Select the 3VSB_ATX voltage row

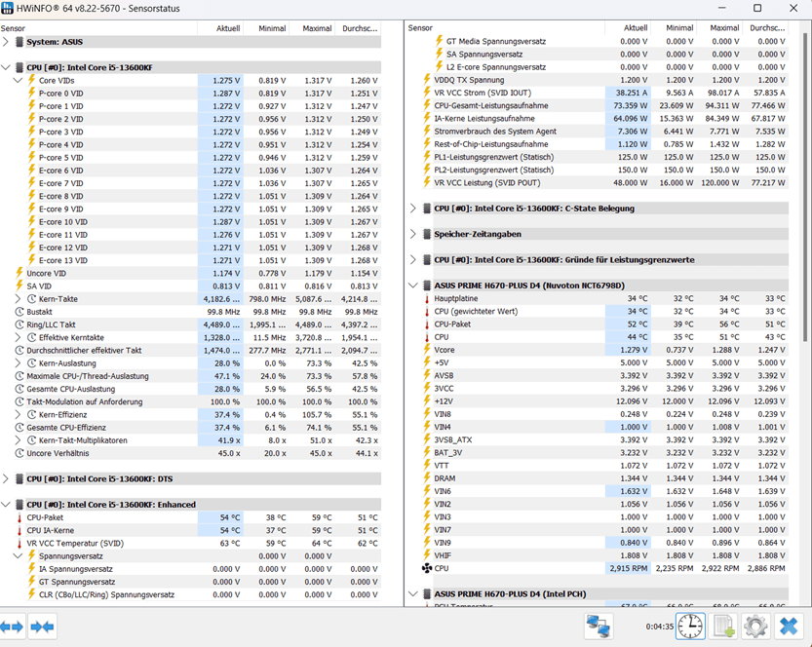[598, 440]
